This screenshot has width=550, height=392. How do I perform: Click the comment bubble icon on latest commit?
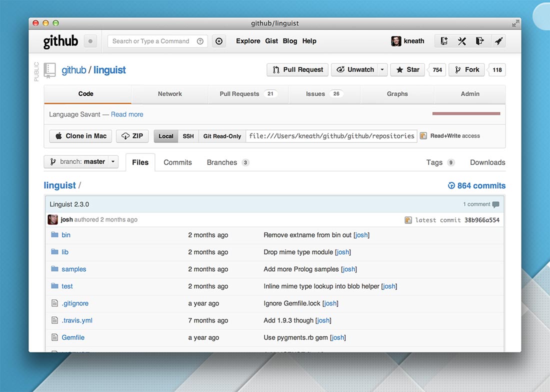click(495, 204)
